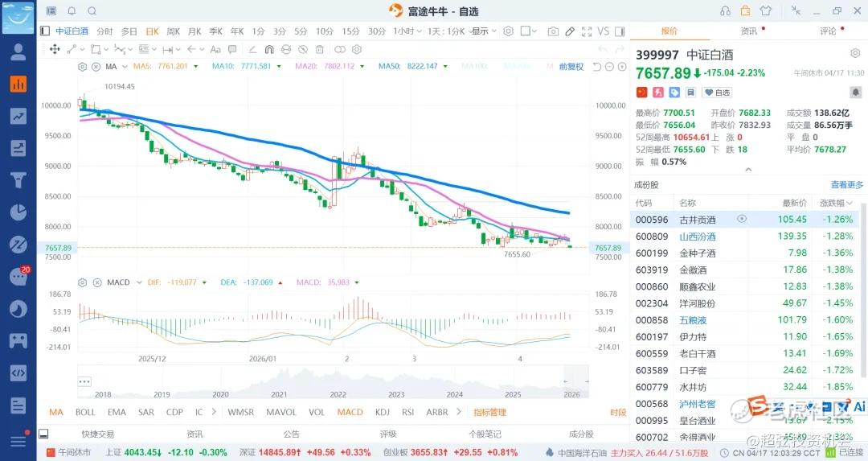The height and width of the screenshot is (461, 868).
Task: Toggle 前复权 price adjustment
Action: click(x=571, y=67)
